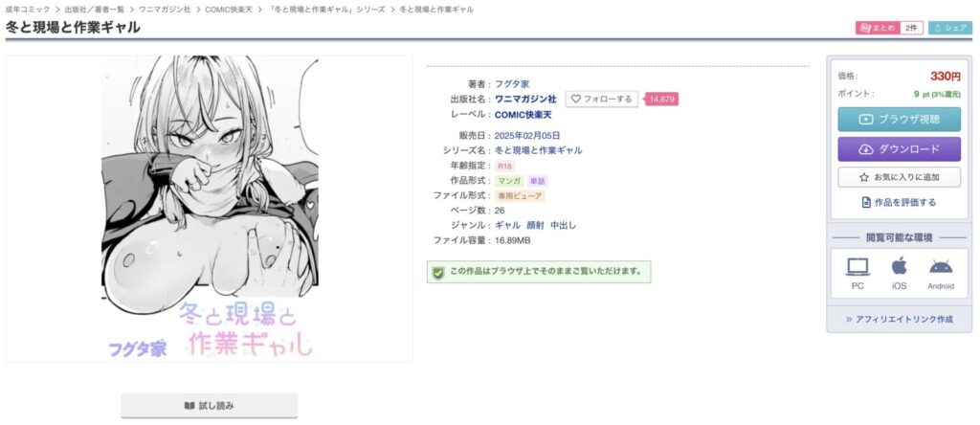This screenshot has height=425, width=980.
Task: Open 出版社/著者一覧 breadcrumb link
Action: point(95,10)
